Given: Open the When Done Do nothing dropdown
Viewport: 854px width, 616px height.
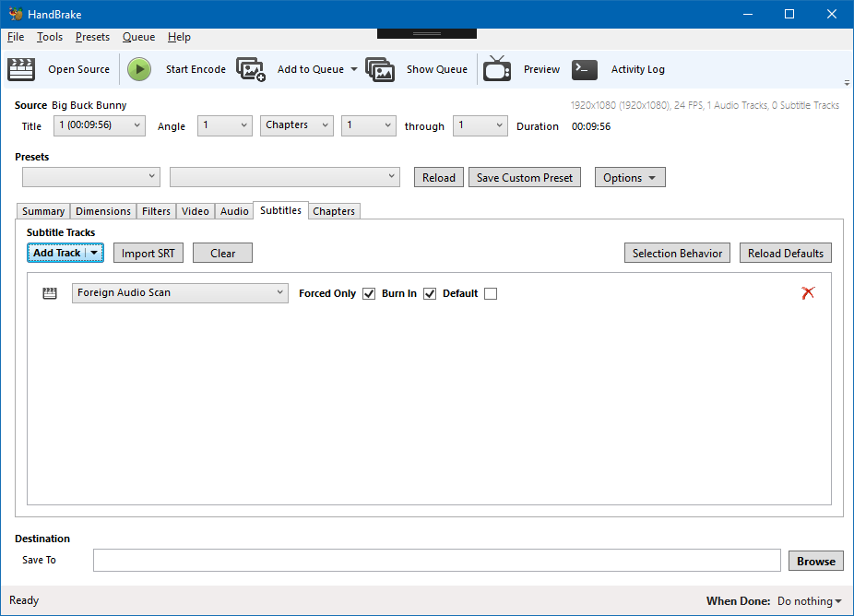Looking at the screenshot, I should [810, 600].
